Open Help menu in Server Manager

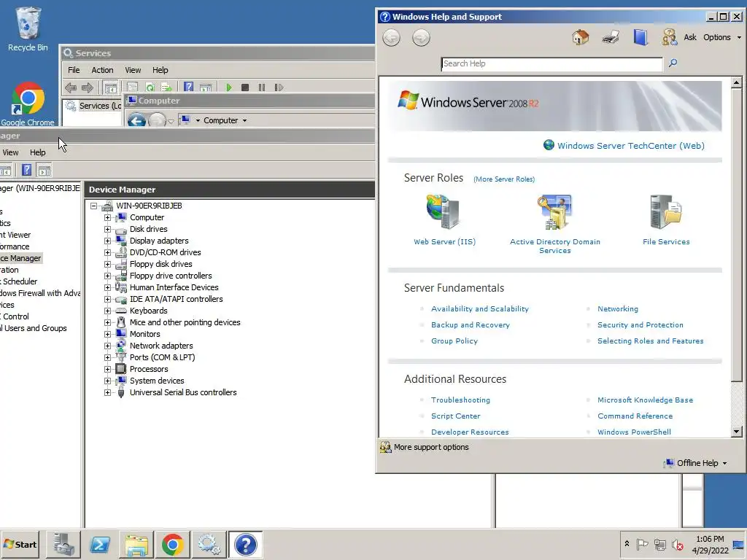pyautogui.click(x=38, y=152)
